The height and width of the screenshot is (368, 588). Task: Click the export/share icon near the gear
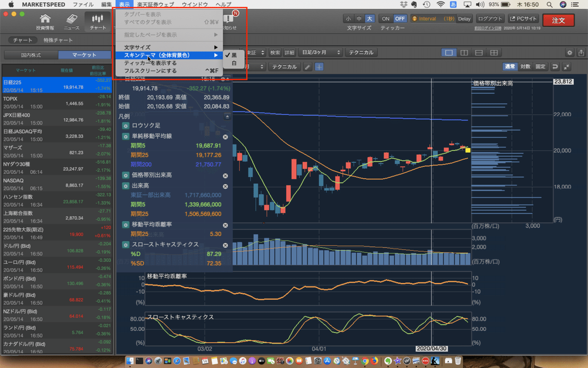pyautogui.click(x=582, y=53)
